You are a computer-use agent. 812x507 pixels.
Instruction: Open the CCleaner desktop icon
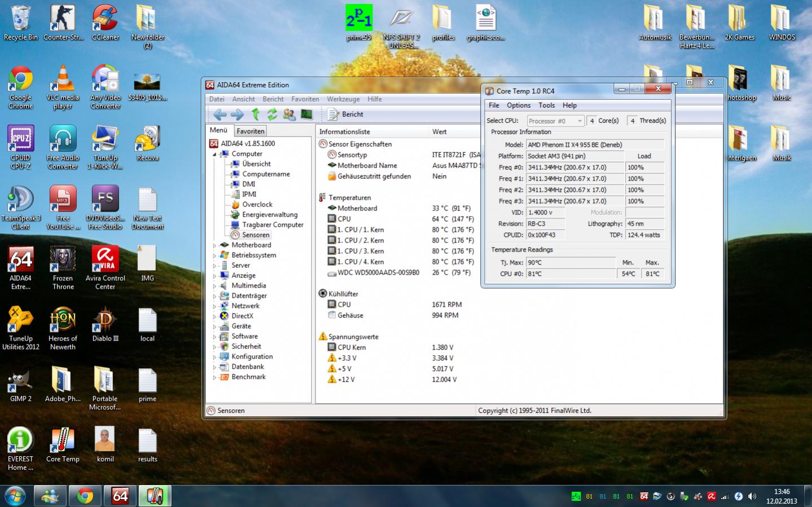(x=106, y=23)
